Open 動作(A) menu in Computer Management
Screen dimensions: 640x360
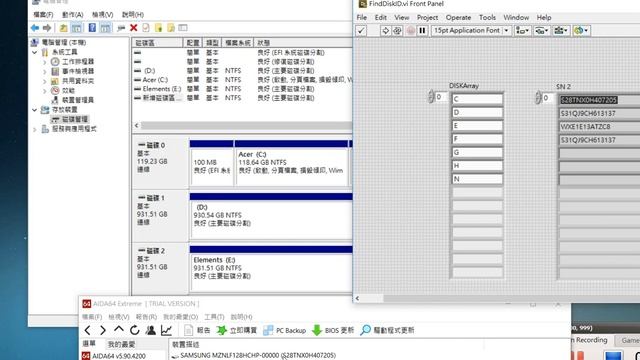[73, 15]
